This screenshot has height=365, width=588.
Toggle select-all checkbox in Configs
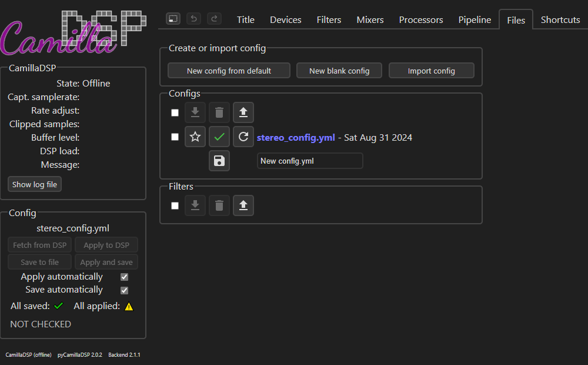[175, 112]
